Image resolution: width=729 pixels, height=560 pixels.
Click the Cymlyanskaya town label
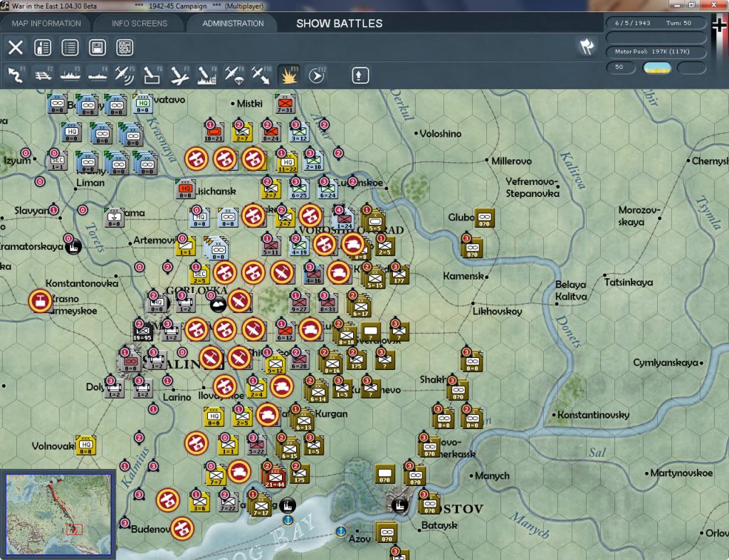666,362
